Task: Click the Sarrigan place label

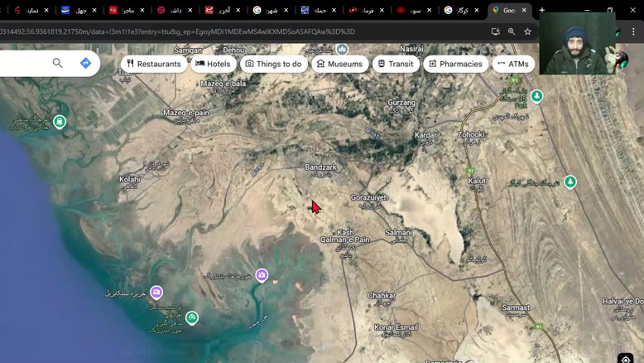Action: tap(188, 51)
